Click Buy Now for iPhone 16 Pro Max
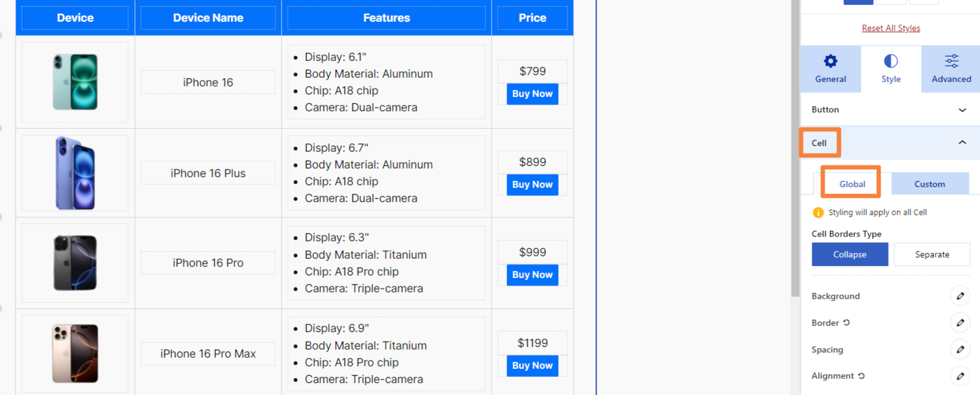 tap(532, 366)
